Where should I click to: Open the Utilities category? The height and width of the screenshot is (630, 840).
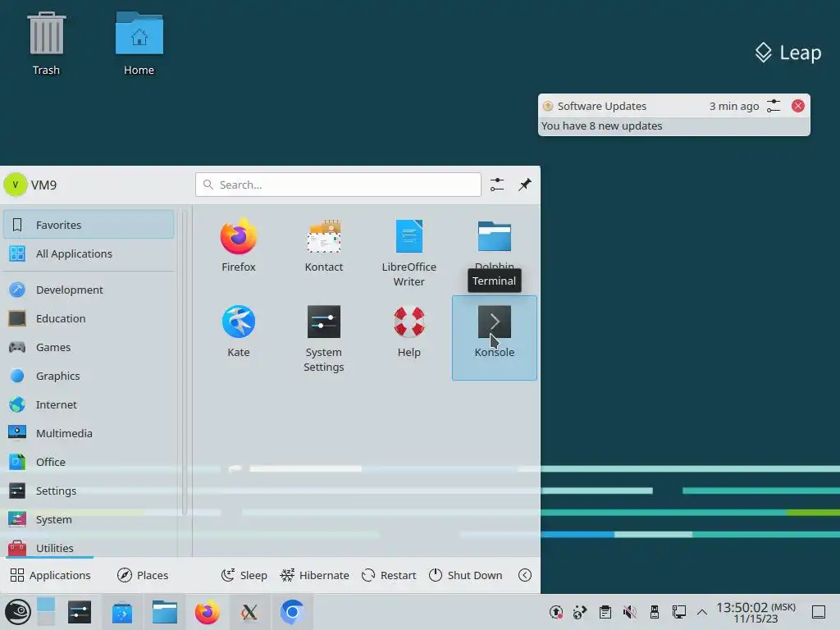click(89, 547)
